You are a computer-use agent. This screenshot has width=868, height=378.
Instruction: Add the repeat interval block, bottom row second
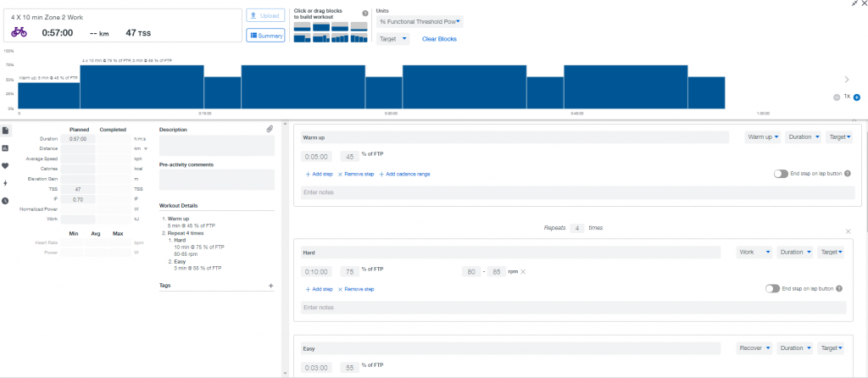point(321,37)
